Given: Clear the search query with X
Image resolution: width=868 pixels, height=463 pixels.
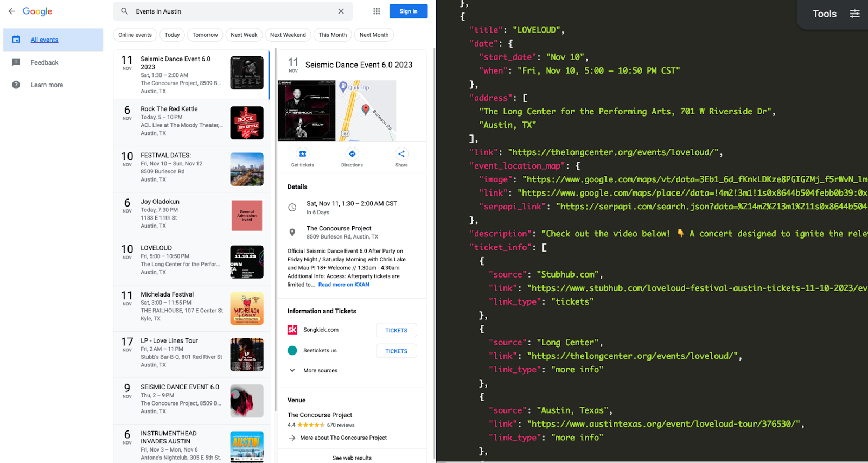Looking at the screenshot, I should pyautogui.click(x=341, y=11).
